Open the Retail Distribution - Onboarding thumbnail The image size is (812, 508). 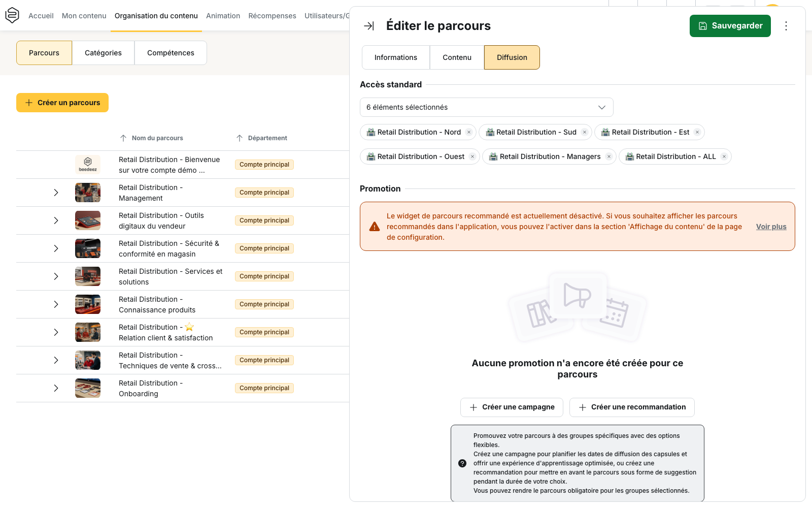[88, 388]
